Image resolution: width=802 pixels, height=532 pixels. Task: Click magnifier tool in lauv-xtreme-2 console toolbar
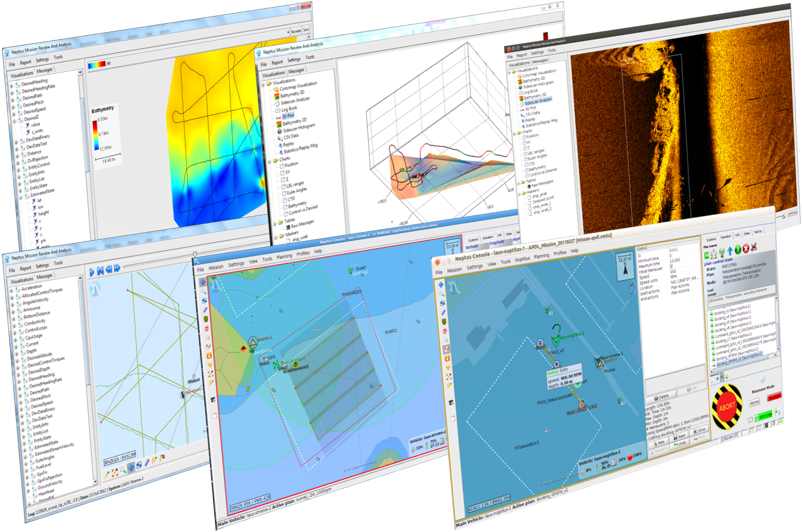(x=204, y=292)
